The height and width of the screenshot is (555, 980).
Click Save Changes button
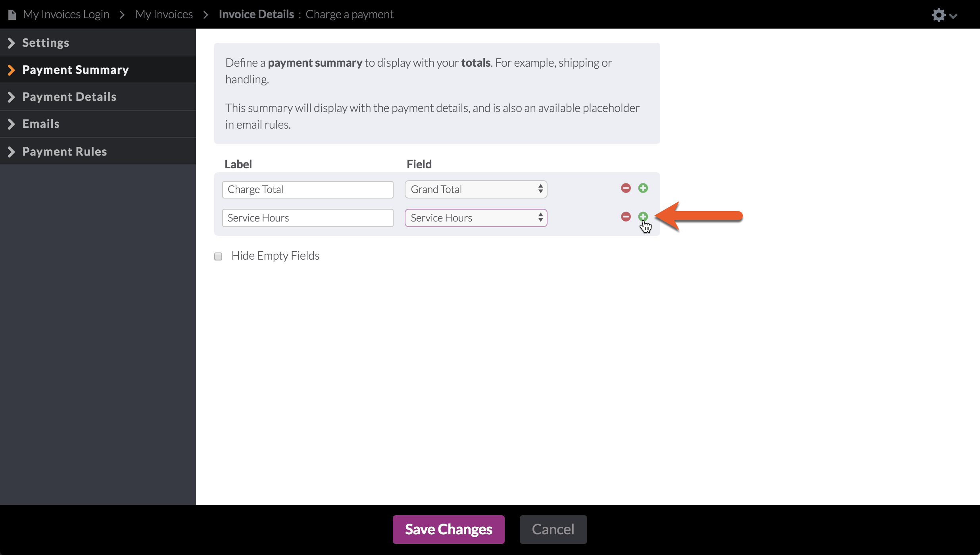[x=448, y=529]
